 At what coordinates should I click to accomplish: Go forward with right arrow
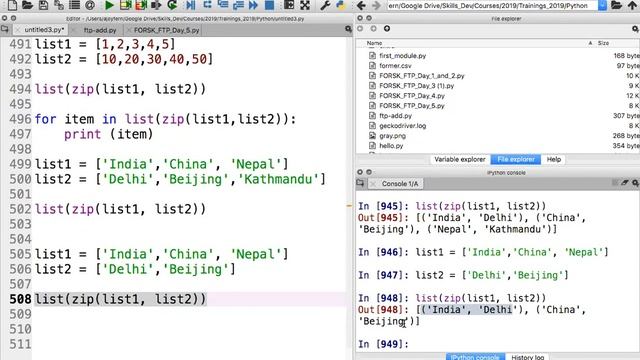(x=376, y=5)
